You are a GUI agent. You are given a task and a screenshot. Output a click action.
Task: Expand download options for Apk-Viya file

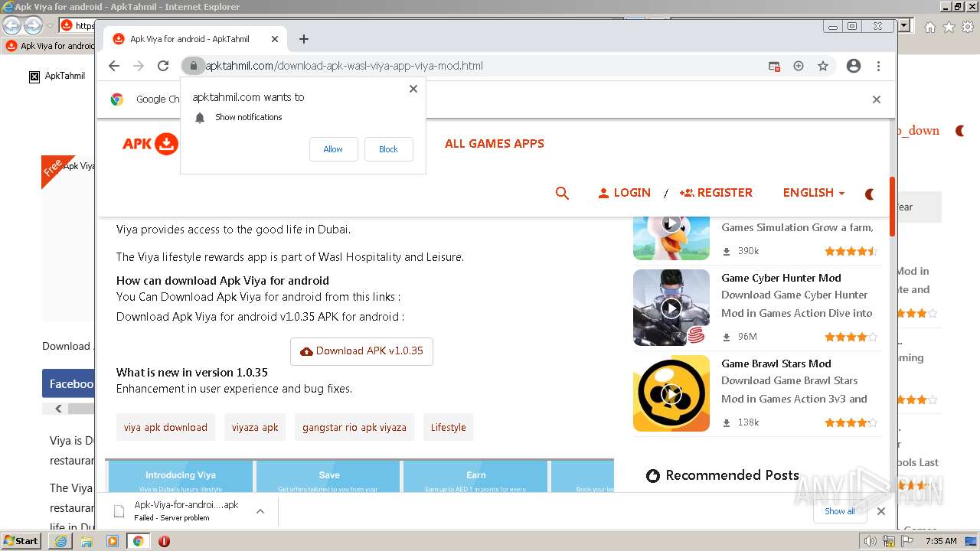260,511
